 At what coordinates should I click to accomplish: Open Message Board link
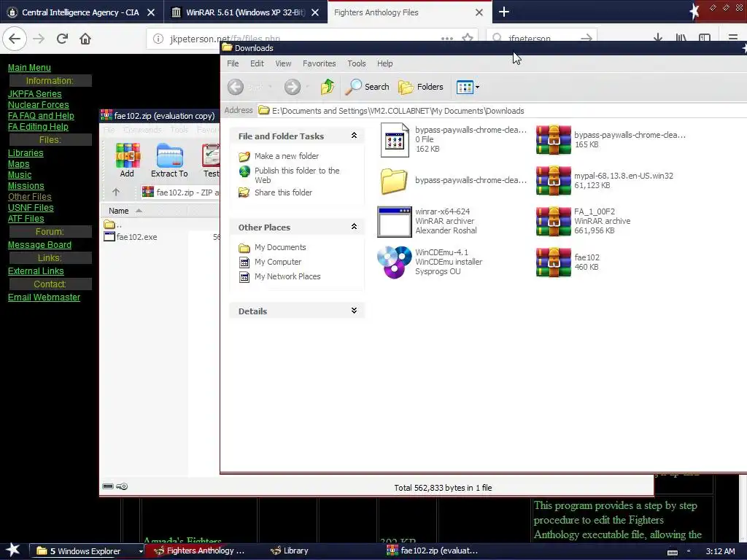[39, 245]
